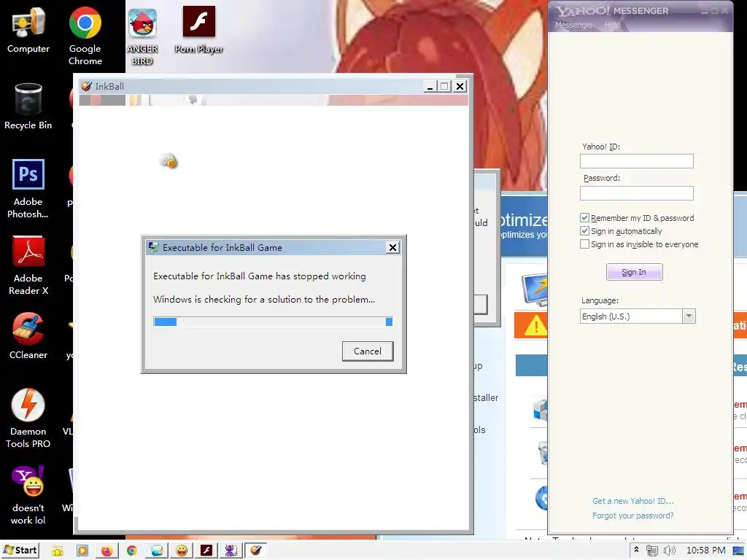Open the Recycle Bin

click(x=28, y=106)
